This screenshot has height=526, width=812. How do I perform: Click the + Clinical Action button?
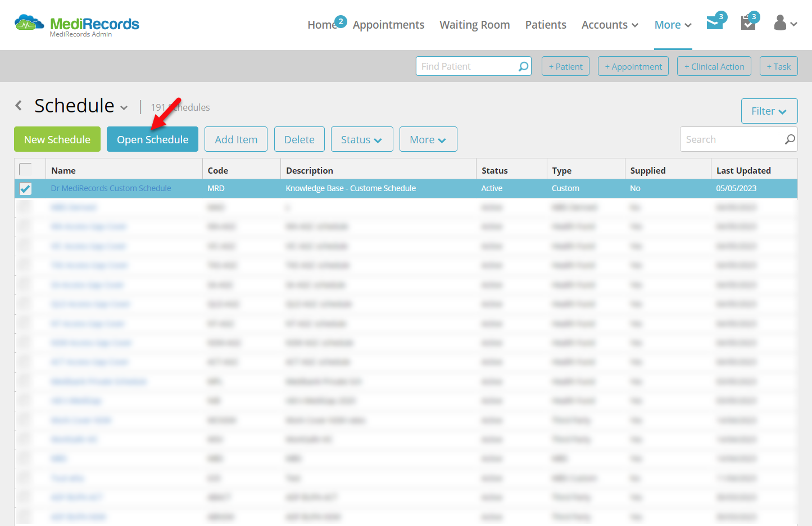pos(714,66)
